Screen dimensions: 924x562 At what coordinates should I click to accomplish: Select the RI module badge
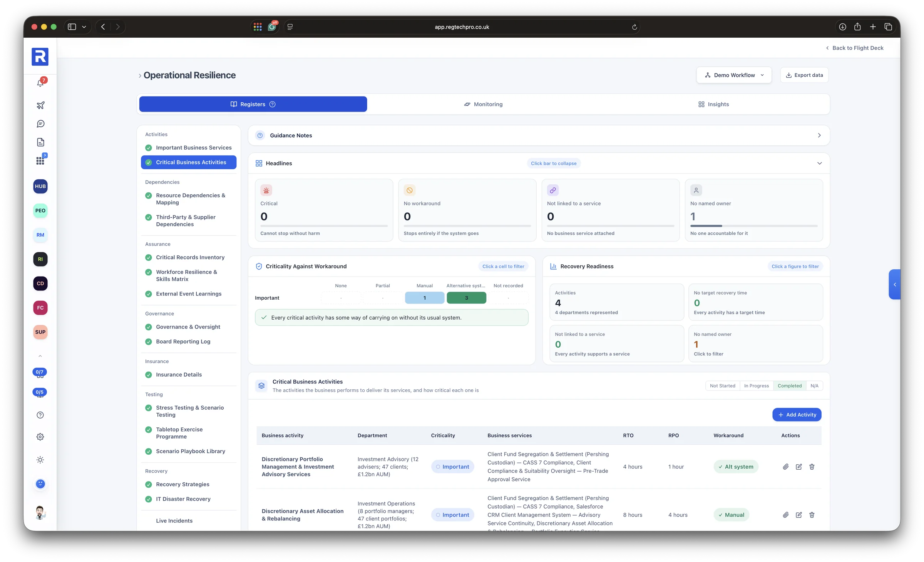pos(40,259)
